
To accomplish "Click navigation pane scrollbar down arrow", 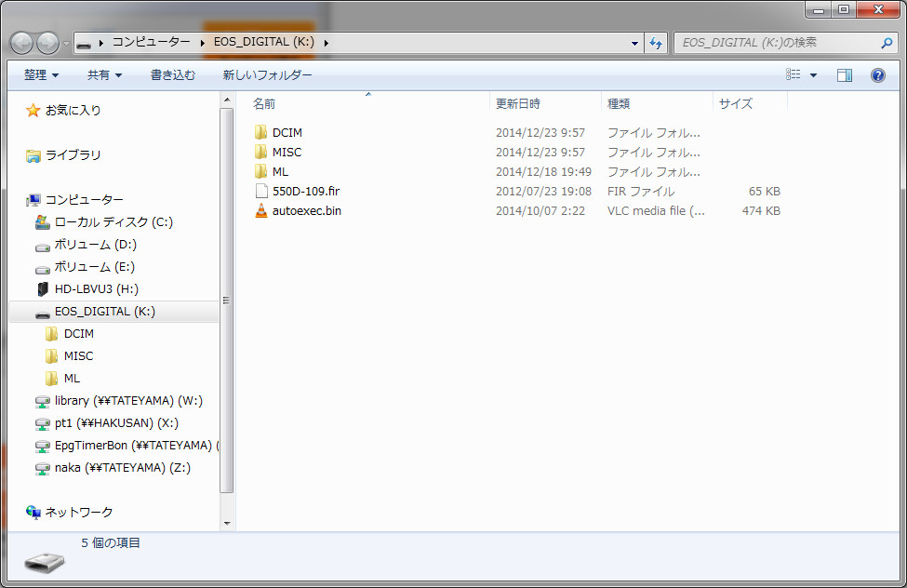I will 227,523.
